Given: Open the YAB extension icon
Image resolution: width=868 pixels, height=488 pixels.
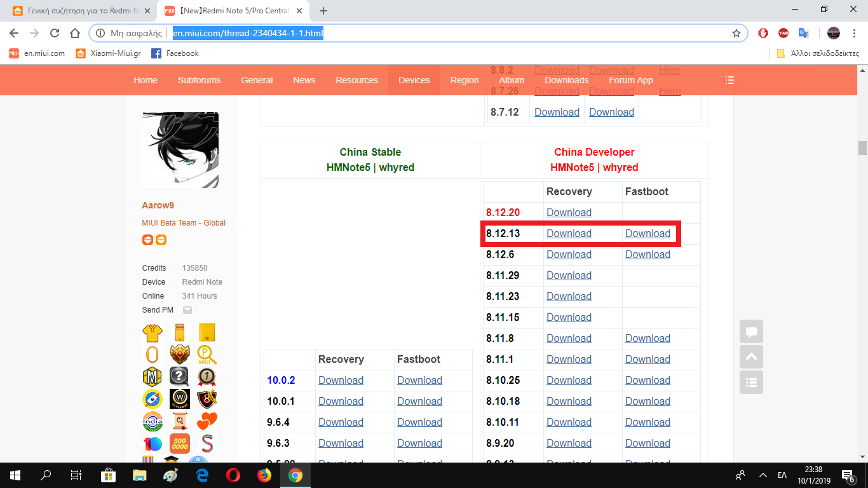Looking at the screenshot, I should pos(783,33).
